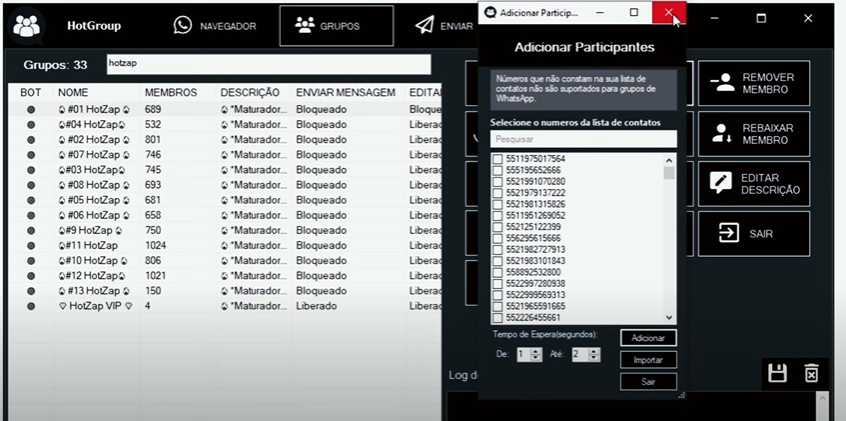Check the box for 5511951269052
This screenshot has height=421, width=846.
click(x=497, y=216)
